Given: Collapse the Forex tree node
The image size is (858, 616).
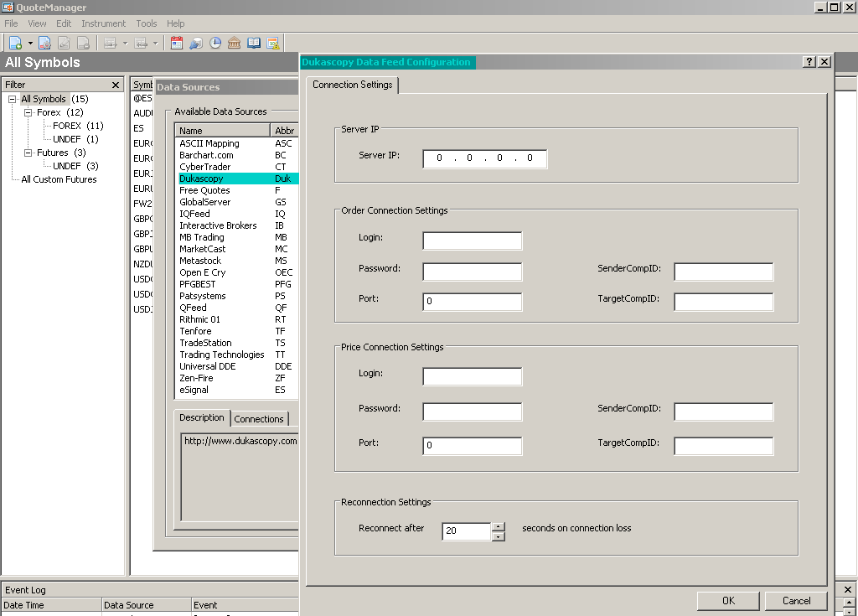Looking at the screenshot, I should coord(28,112).
